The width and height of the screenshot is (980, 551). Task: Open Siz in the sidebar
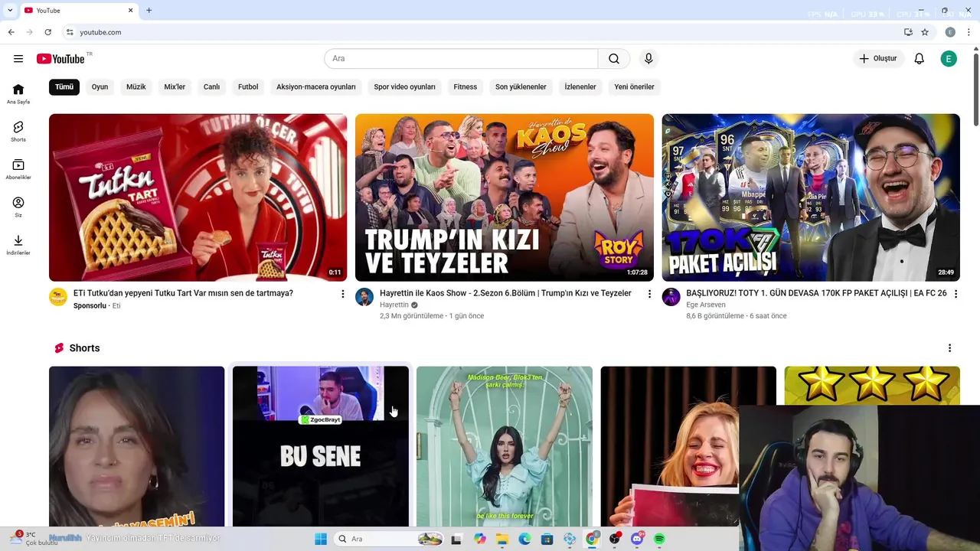point(18,207)
